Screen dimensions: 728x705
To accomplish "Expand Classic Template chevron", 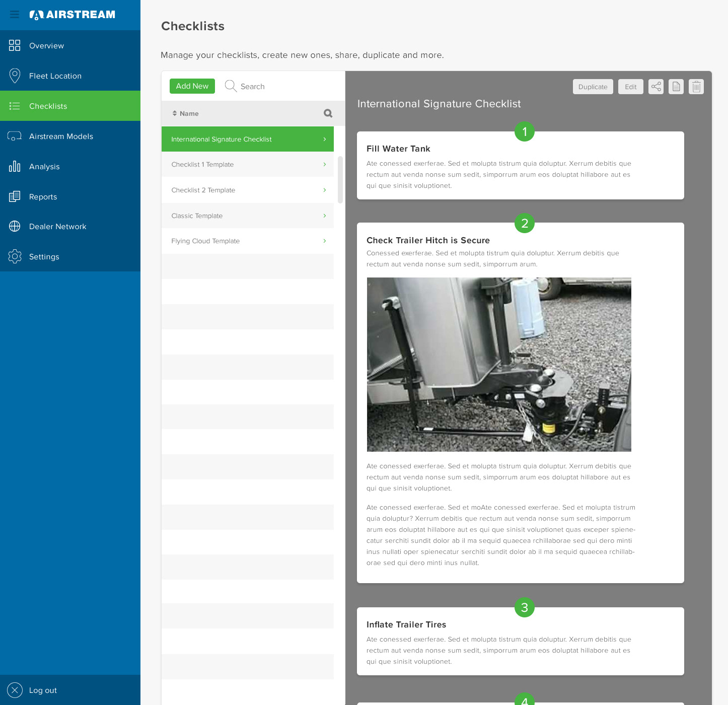I will (325, 216).
